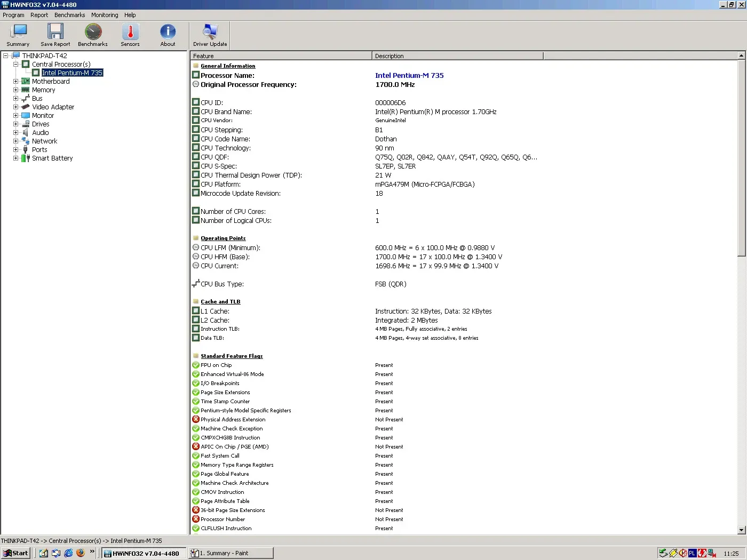Expand the Motherboard tree node
The width and height of the screenshot is (747, 560).
coord(15,82)
